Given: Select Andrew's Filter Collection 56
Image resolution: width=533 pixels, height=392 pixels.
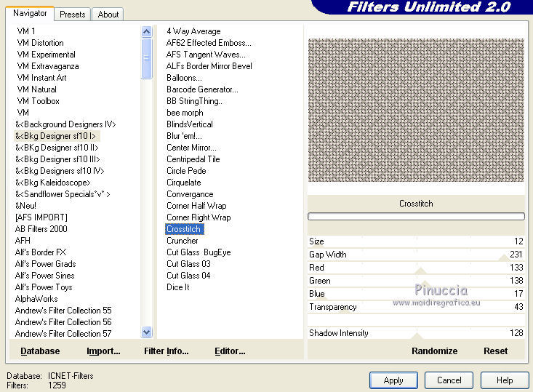Looking at the screenshot, I should 63,322.
